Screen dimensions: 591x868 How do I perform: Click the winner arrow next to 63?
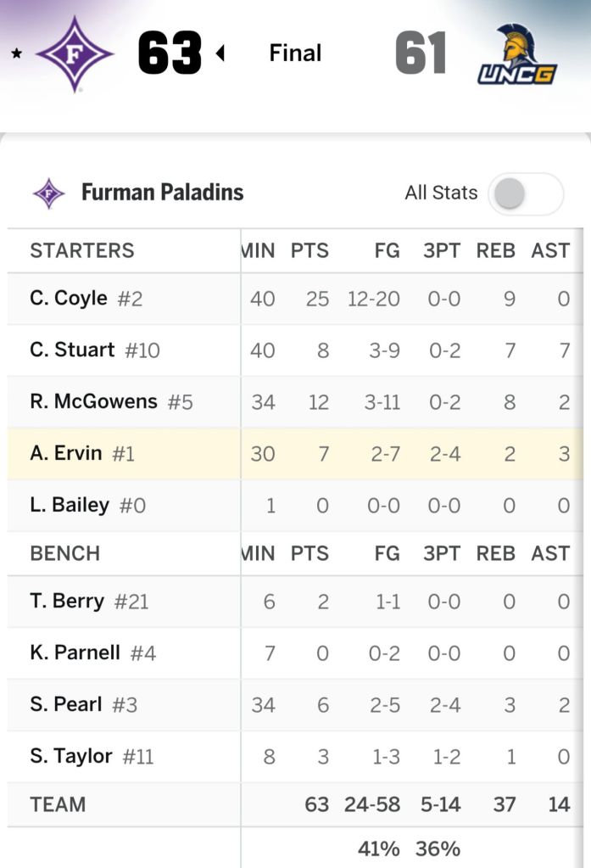[x=220, y=54]
